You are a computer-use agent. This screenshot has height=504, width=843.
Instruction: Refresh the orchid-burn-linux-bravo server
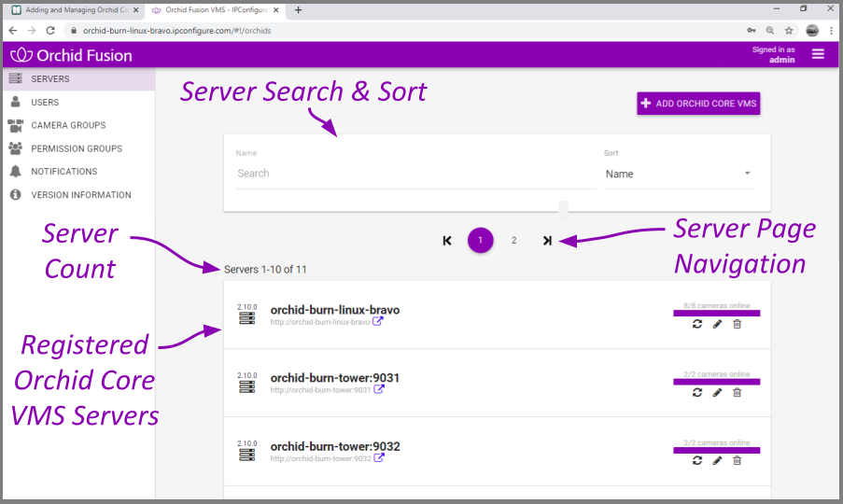(697, 324)
